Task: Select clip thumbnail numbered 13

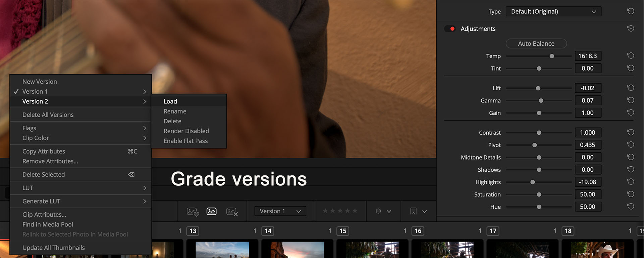Action: pos(222,250)
